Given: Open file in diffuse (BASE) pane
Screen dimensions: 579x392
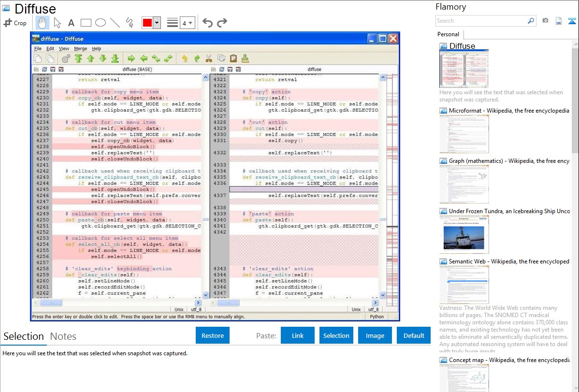Looking at the screenshot, I should pyautogui.click(x=36, y=70).
